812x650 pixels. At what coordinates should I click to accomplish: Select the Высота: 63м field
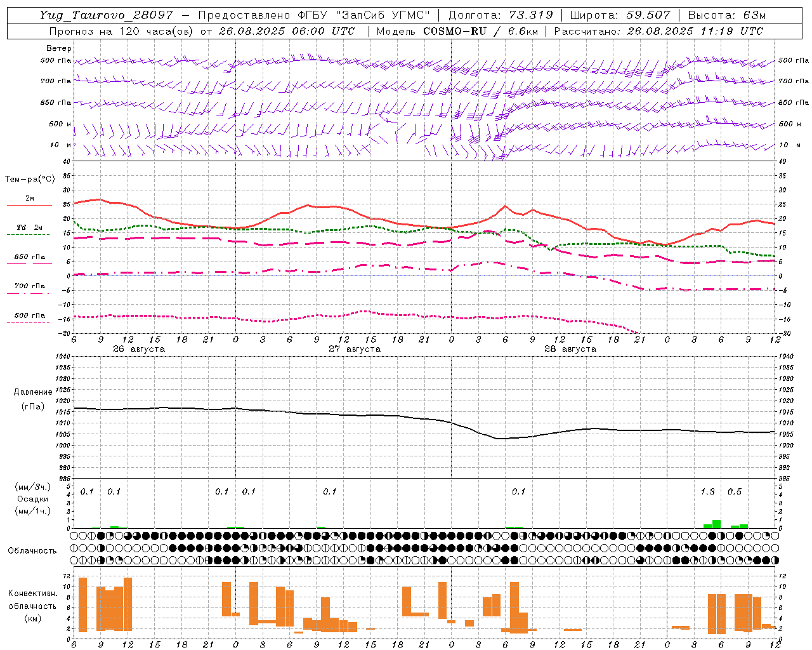pos(726,15)
